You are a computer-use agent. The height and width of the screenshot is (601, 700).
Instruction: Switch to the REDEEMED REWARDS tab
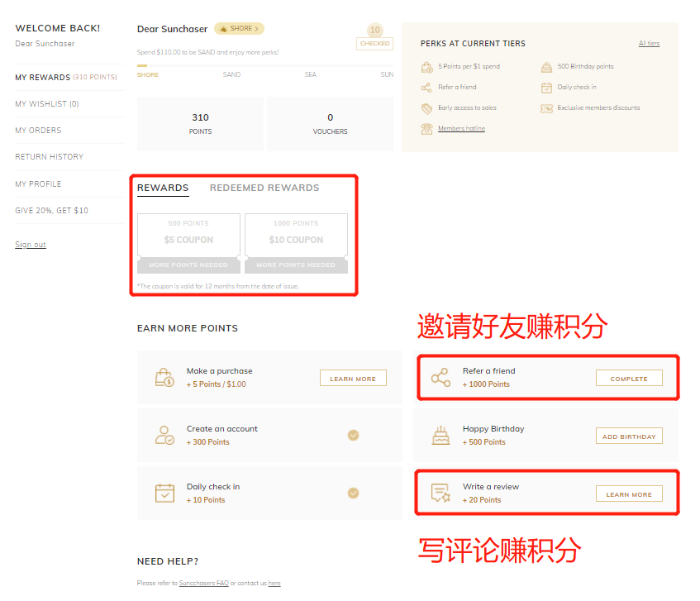coord(264,188)
